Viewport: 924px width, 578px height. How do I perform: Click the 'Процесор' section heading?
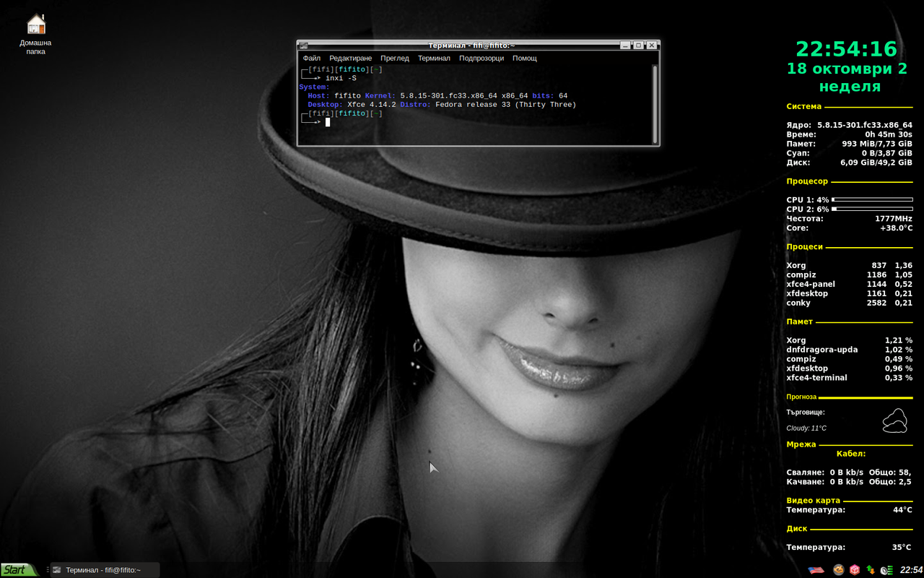coord(807,181)
